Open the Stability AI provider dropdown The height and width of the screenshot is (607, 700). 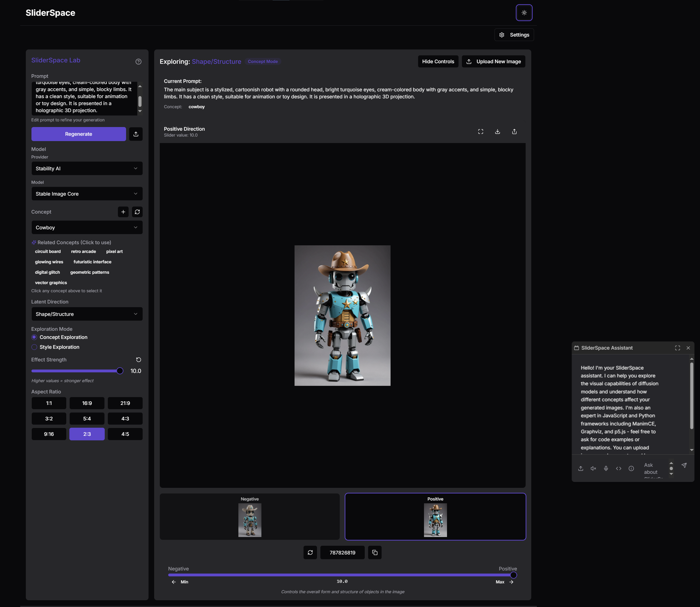(x=87, y=168)
